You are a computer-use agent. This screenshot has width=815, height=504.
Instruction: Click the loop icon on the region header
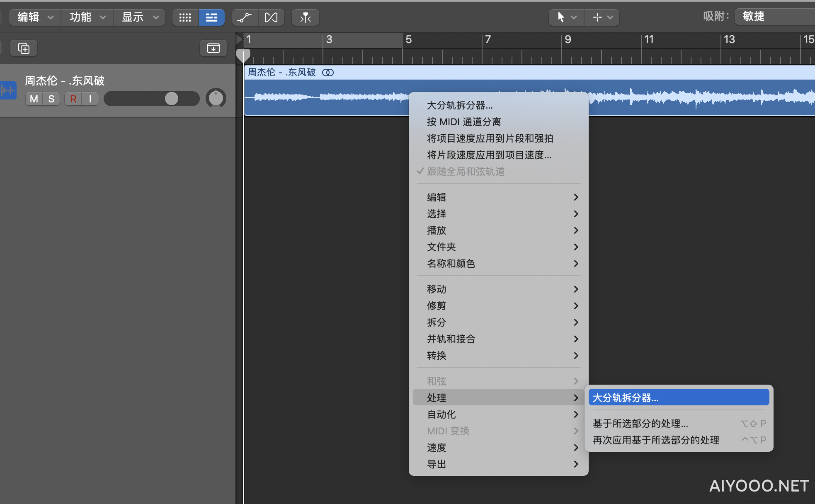(328, 73)
